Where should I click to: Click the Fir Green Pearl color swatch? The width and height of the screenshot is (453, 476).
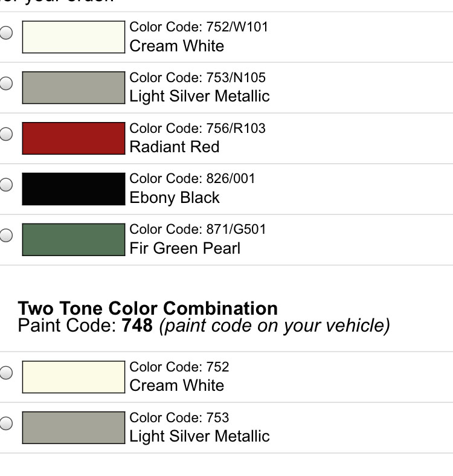[x=72, y=240]
